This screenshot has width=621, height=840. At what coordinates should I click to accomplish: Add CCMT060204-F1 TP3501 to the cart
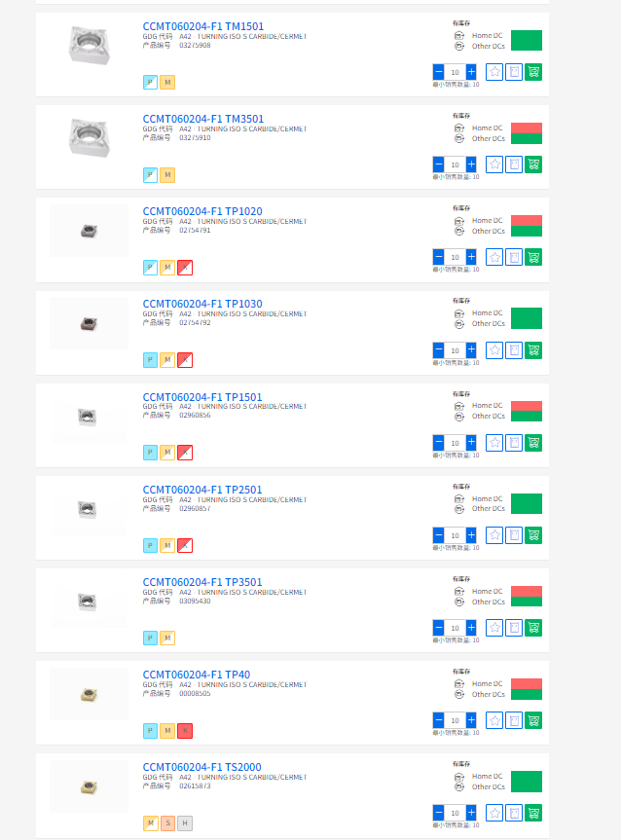pyautogui.click(x=533, y=628)
